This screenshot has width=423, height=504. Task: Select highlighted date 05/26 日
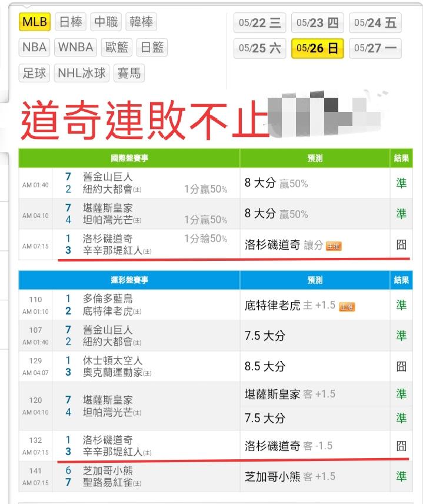[x=318, y=48]
